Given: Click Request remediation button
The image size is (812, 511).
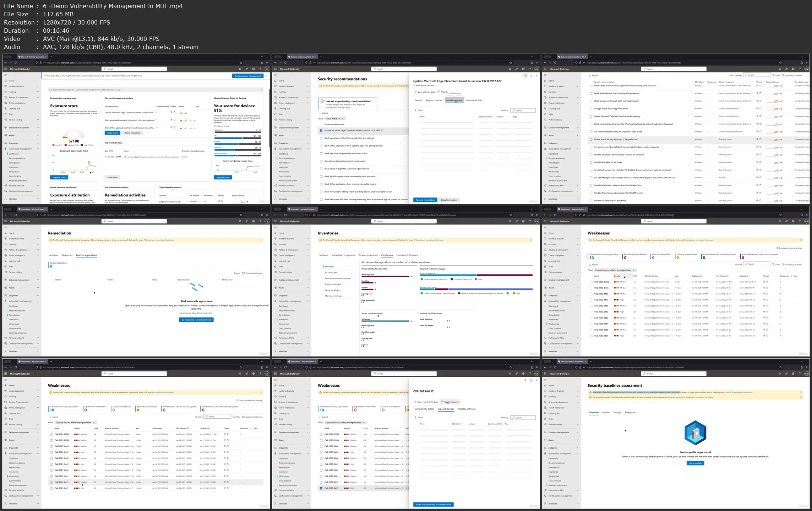Looking at the screenshot, I should [425, 200].
